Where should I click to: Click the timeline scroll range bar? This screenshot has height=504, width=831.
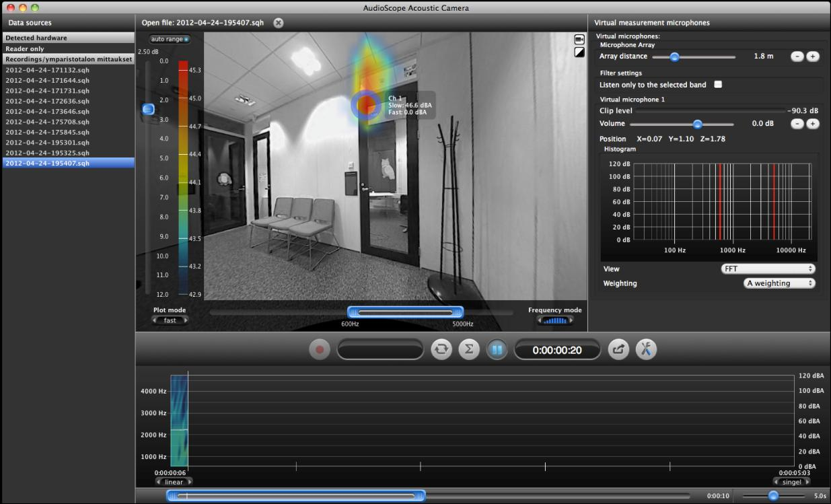(296, 496)
